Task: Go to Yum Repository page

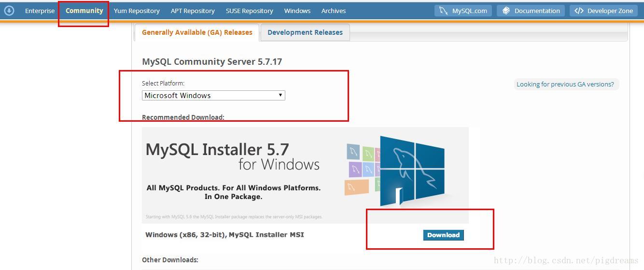Action: [x=137, y=11]
